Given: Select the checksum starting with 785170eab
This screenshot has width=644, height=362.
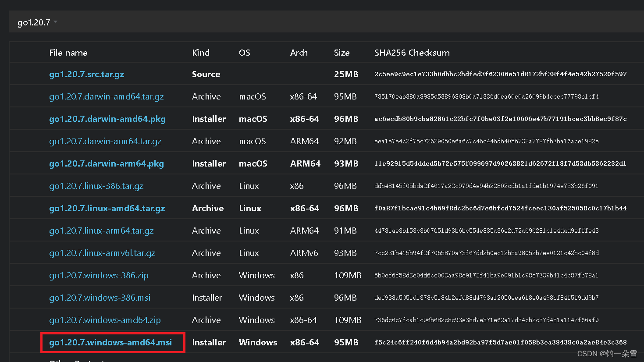Looking at the screenshot, I should pos(487,96).
